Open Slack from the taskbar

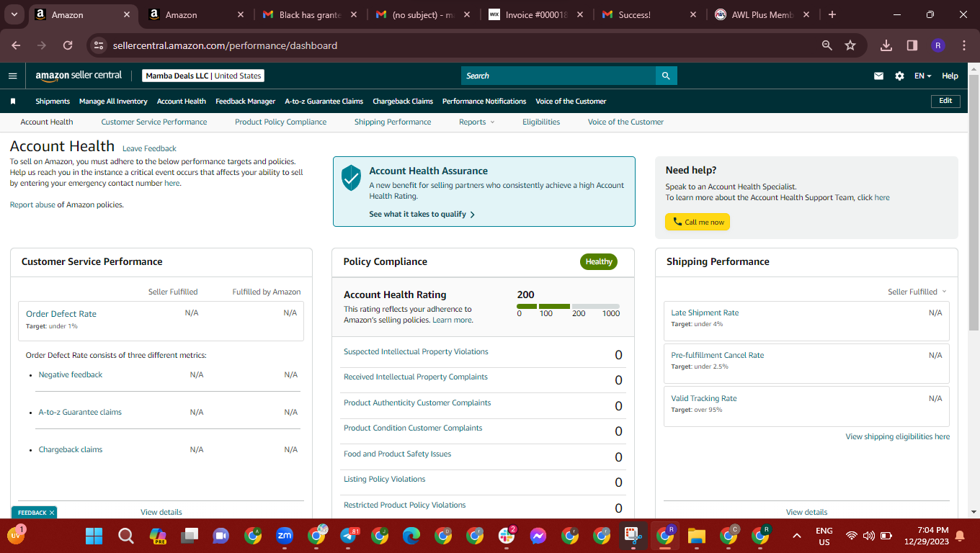[507, 536]
